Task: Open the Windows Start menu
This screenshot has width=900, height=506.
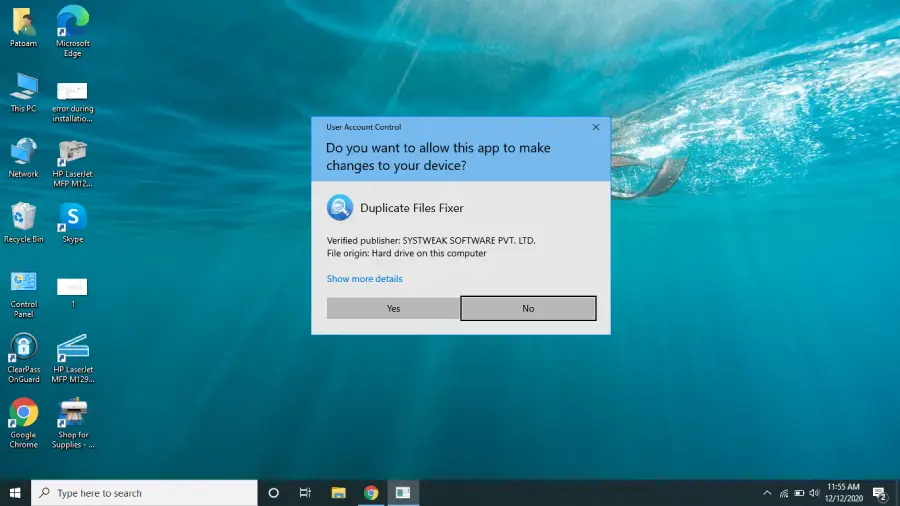Action: pos(15,493)
